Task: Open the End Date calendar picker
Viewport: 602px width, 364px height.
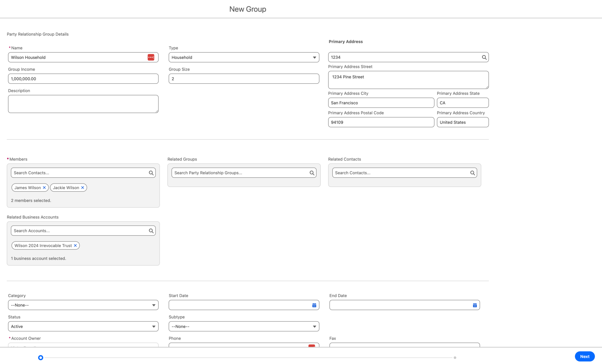Action: [475, 305]
